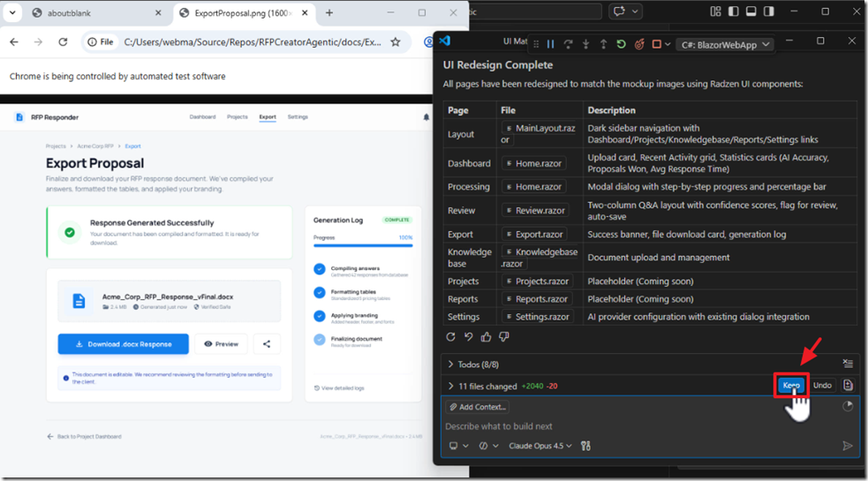Open the C#: BlazorWebApp debug configuration dropdown
868x481 pixels.
coord(726,44)
